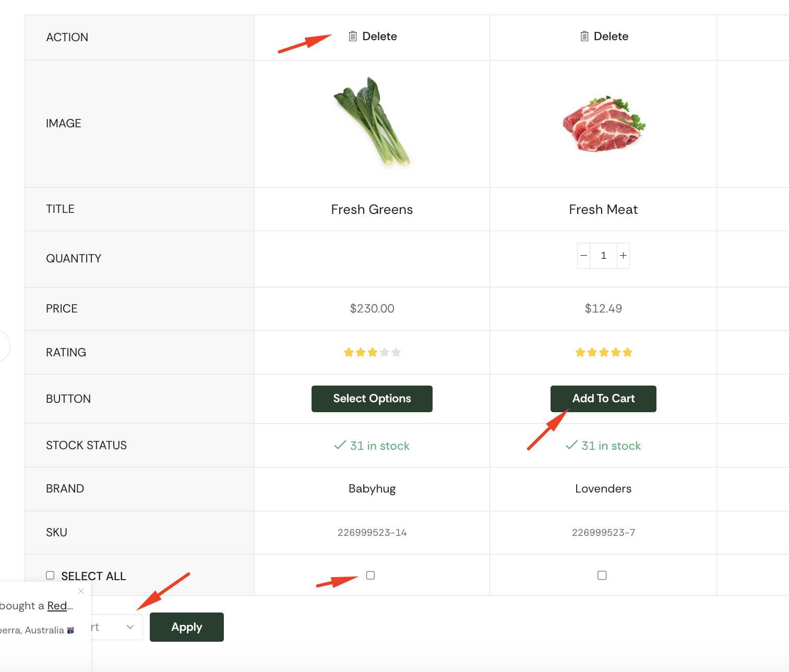The image size is (789, 672).
Task: Delete the Fresh Meat product
Action: [604, 37]
